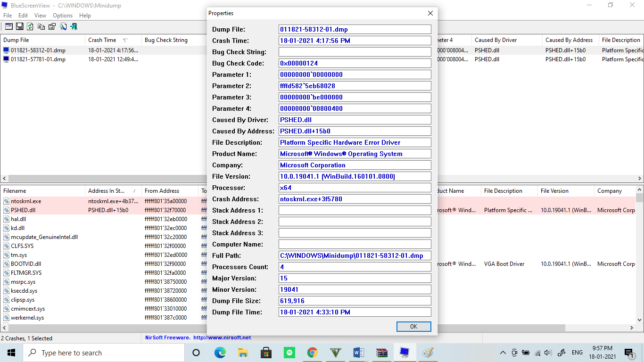This screenshot has height=362, width=644.
Task: Sort lower pane by From Address header
Action: 170,191
